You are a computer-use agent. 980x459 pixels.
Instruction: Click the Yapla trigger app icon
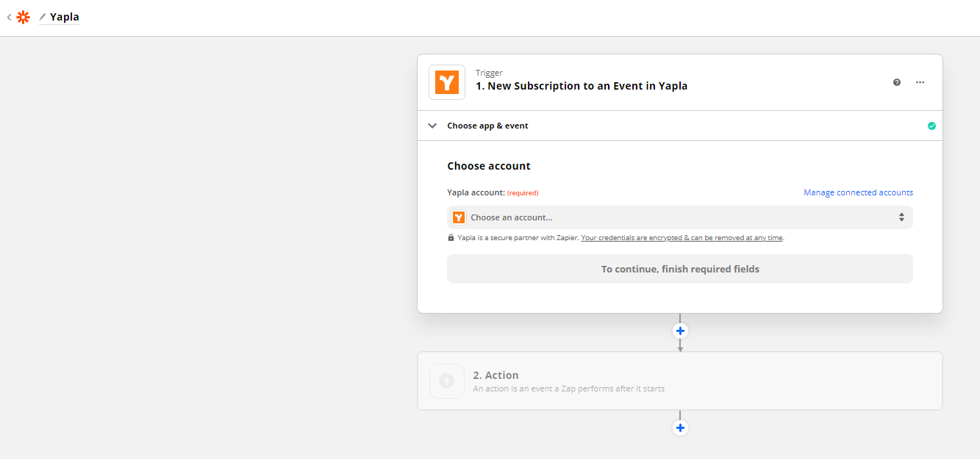tap(446, 82)
